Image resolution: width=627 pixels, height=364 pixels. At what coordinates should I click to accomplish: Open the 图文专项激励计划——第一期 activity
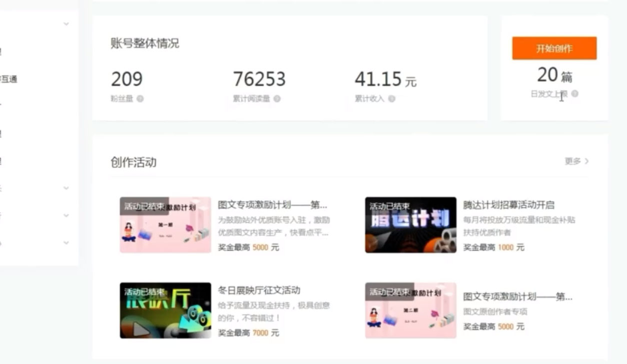click(272, 205)
